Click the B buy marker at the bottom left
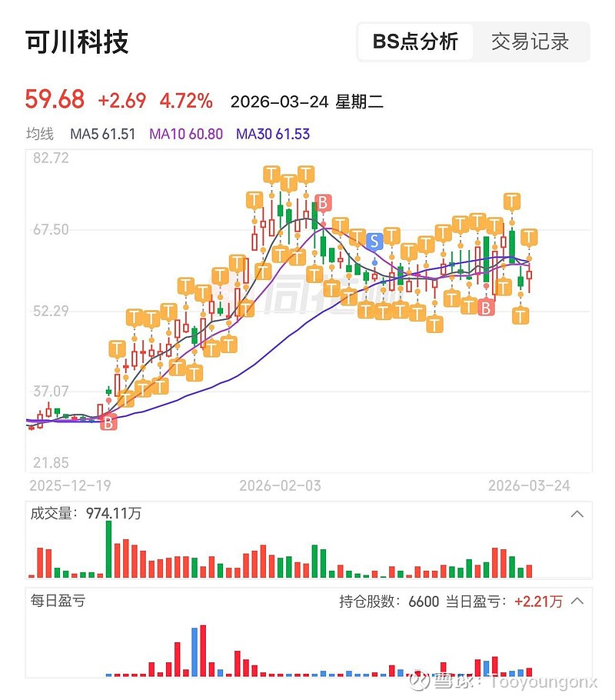Screen dimensions: 615x700 pos(108,422)
